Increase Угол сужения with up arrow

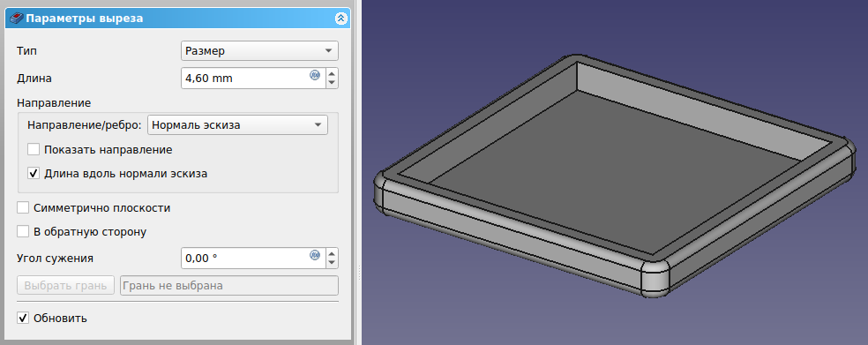pyautogui.click(x=332, y=253)
